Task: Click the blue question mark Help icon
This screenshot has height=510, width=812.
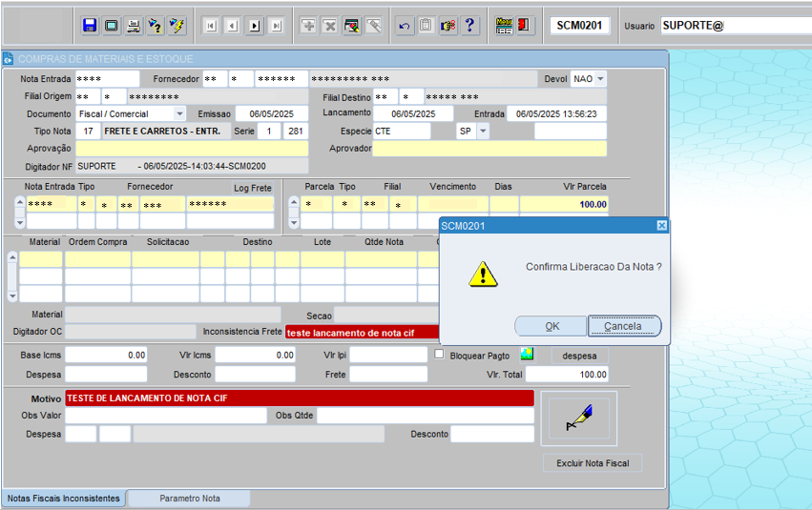Action: tap(469, 26)
